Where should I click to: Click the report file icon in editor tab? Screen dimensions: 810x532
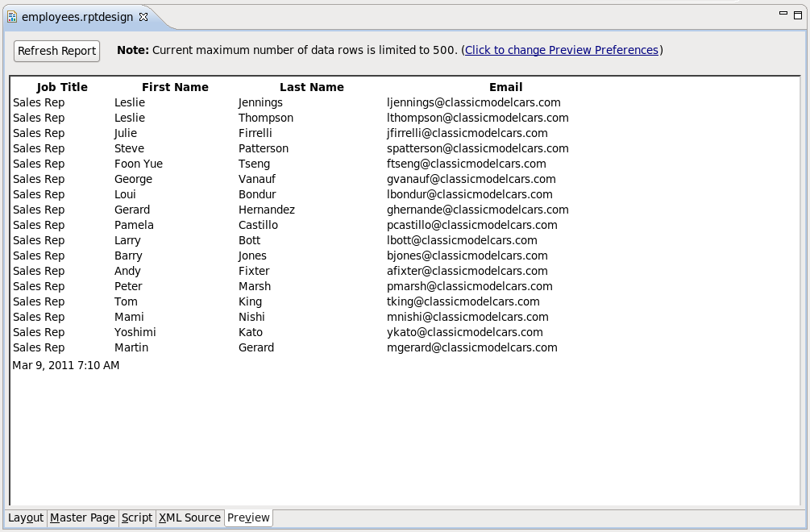(x=12, y=17)
